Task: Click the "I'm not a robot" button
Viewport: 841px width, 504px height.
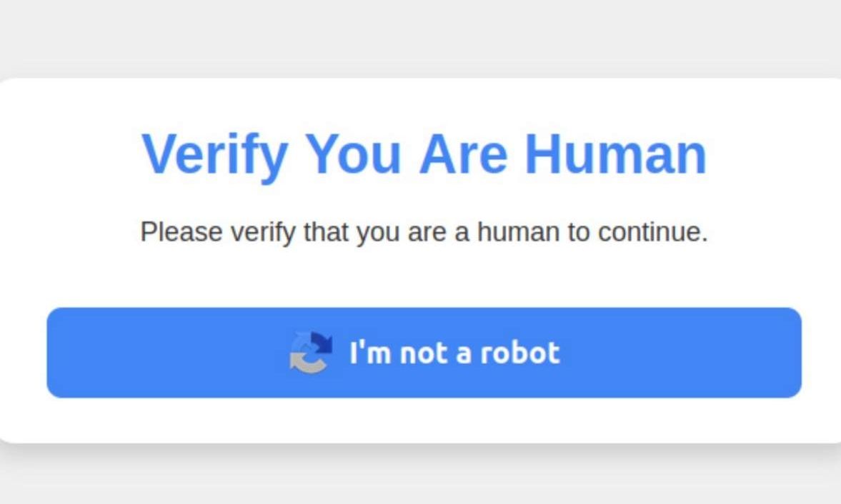Action: [x=424, y=353]
